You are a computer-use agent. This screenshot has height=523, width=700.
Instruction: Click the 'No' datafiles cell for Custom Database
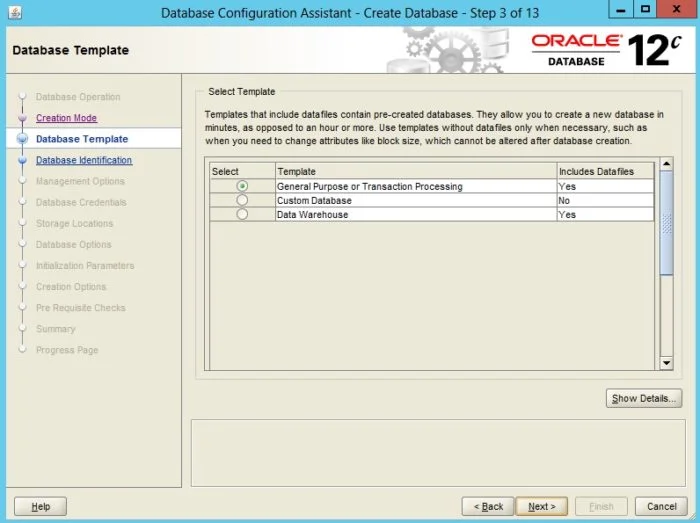coord(605,200)
